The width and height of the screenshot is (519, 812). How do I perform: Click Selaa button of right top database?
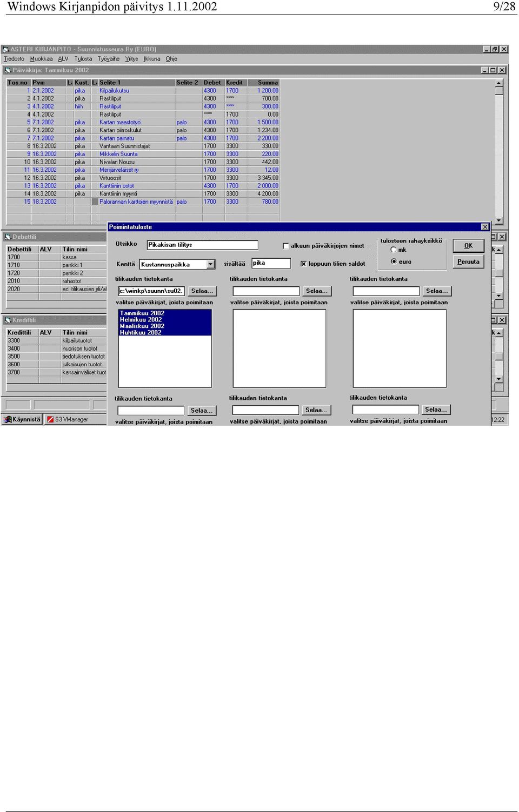click(437, 291)
